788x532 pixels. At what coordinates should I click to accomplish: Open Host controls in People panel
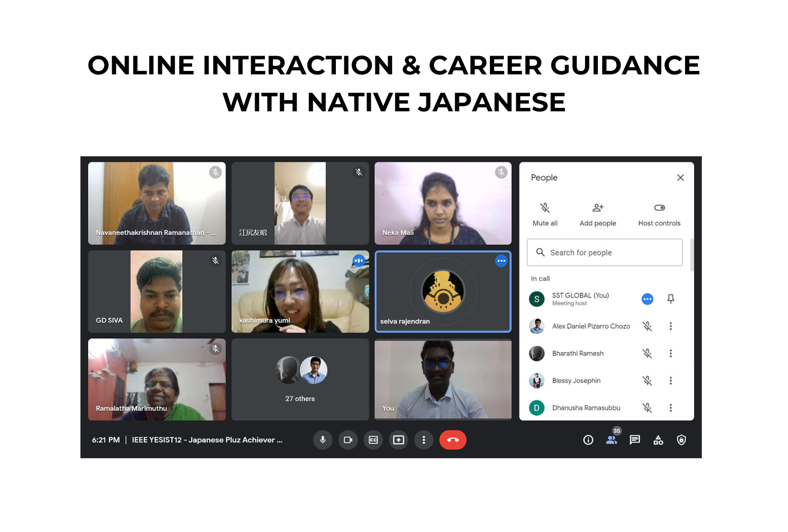tap(659, 214)
